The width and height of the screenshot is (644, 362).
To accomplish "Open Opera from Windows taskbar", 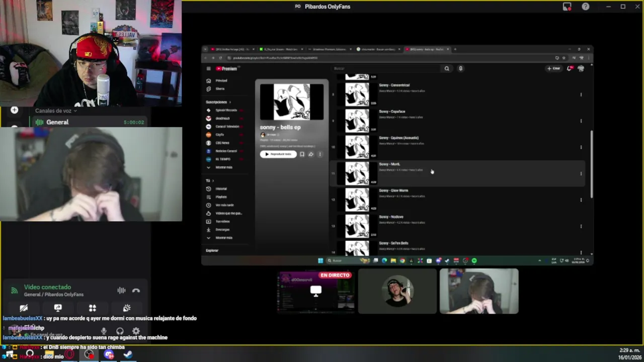I will [69, 354].
